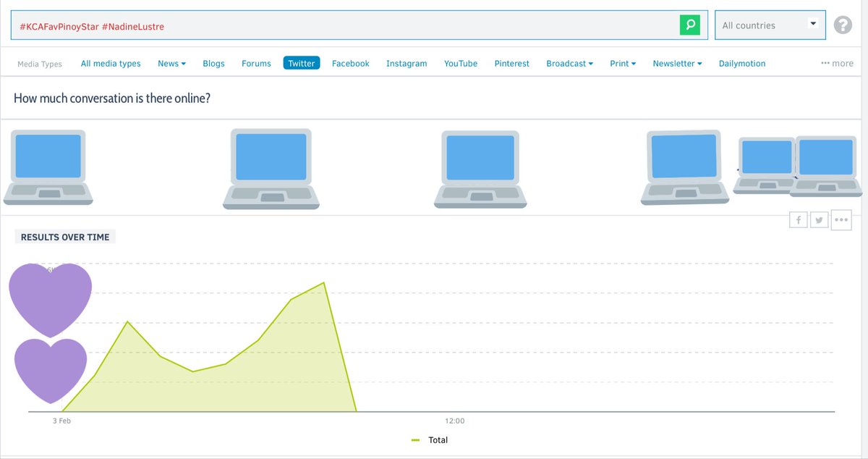Select All media types filter
Image resolution: width=868 pixels, height=459 pixels.
point(111,64)
